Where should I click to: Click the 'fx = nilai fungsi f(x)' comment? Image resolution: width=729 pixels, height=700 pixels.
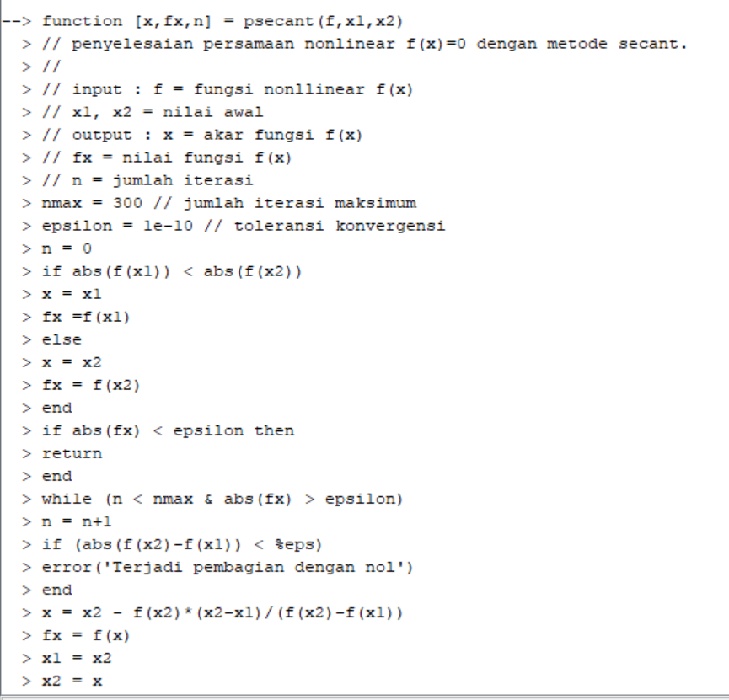[166, 158]
